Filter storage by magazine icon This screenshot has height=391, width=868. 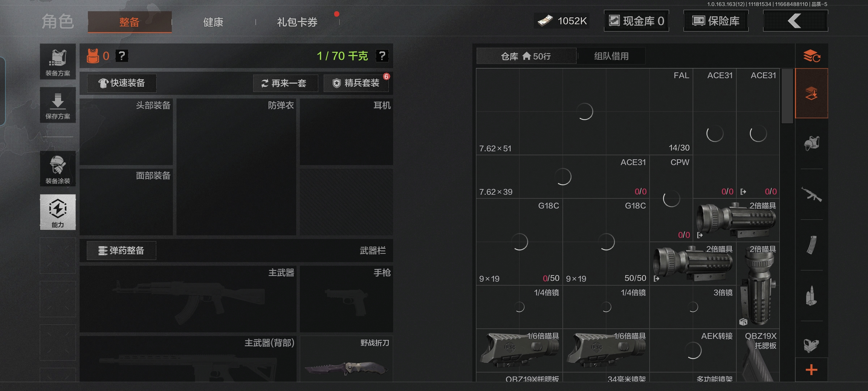812,245
